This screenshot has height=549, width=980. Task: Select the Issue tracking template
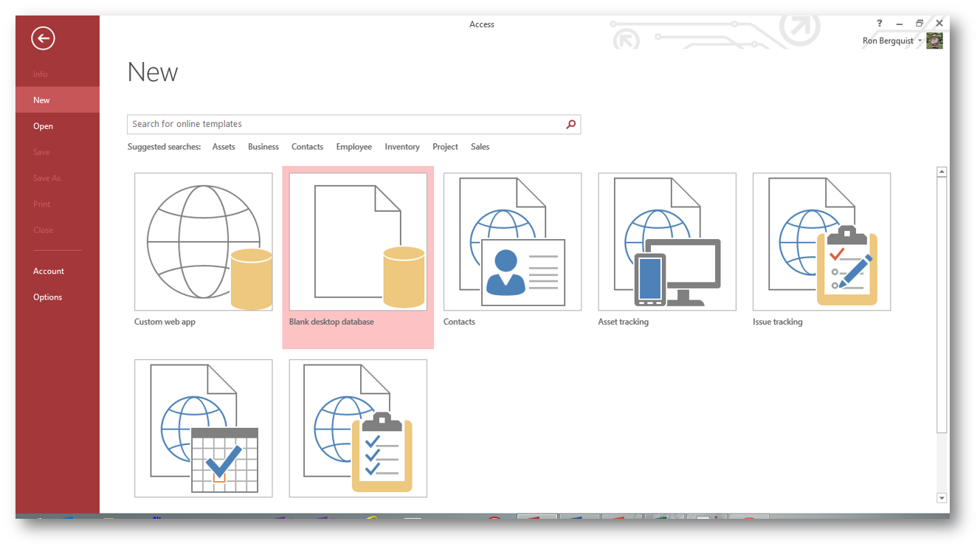coord(821,242)
